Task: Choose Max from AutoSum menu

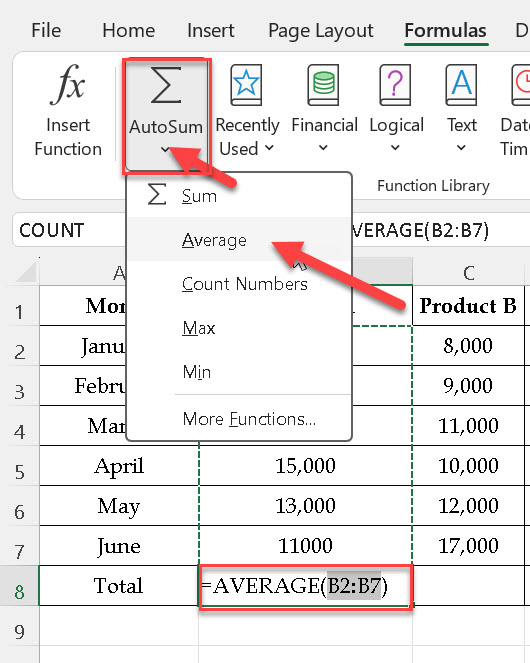Action: click(x=239, y=328)
